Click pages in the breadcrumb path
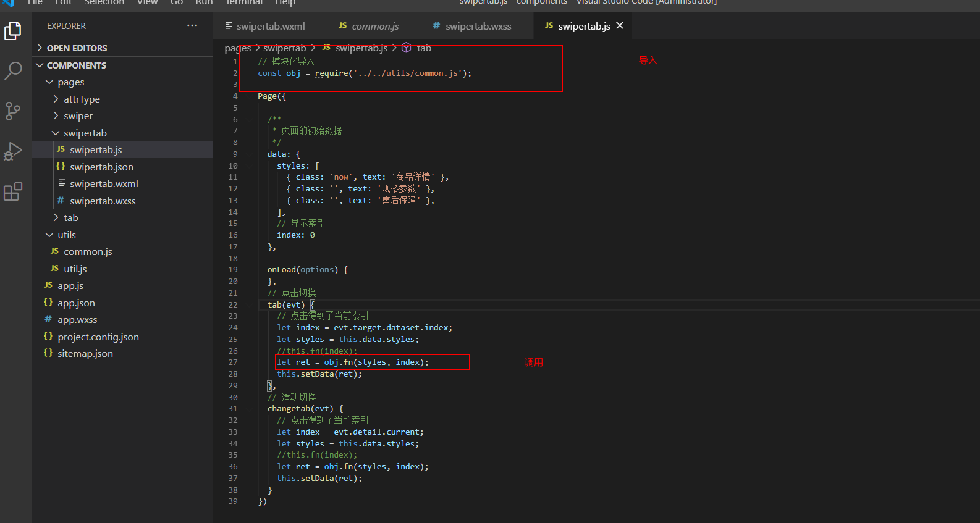This screenshot has height=523, width=980. point(238,48)
